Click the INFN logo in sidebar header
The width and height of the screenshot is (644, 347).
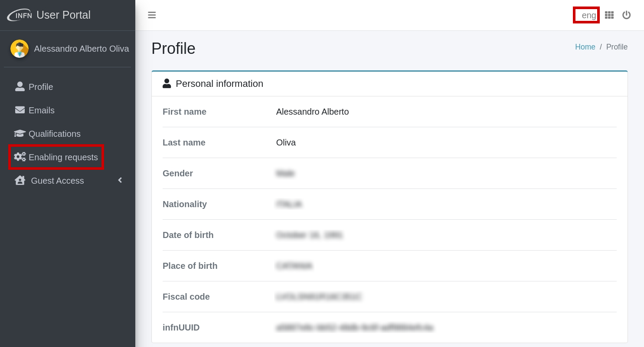coord(20,15)
